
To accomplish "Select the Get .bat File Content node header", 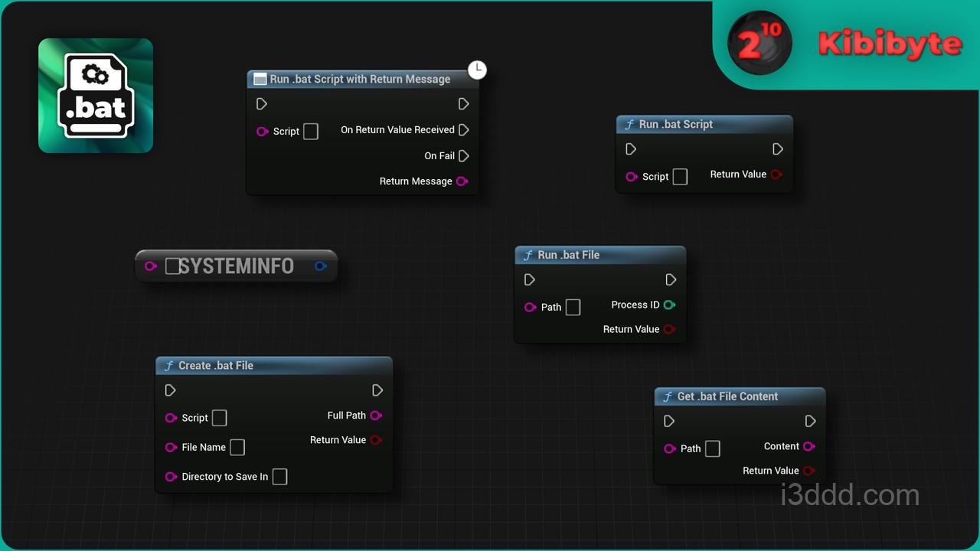I will point(727,396).
